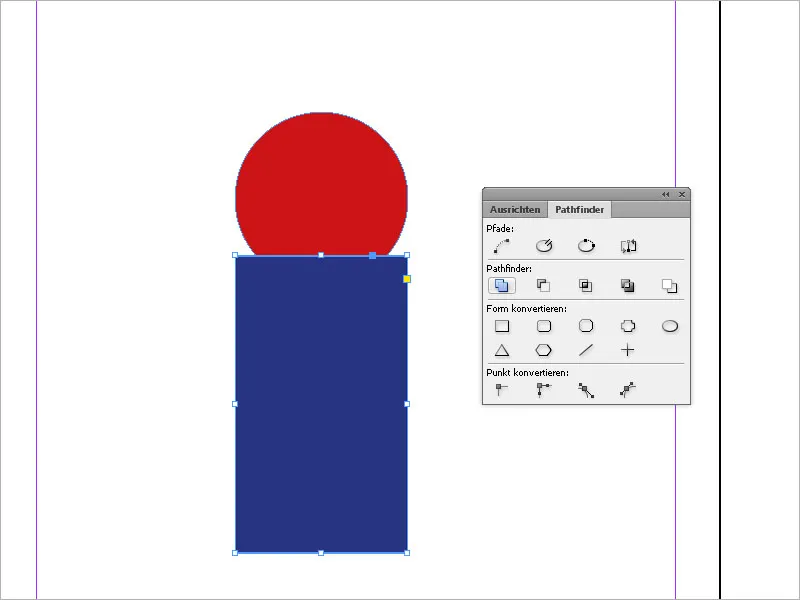Click the Close Path icon under Pfade
Viewport: 800px width, 600px height.
click(586, 246)
